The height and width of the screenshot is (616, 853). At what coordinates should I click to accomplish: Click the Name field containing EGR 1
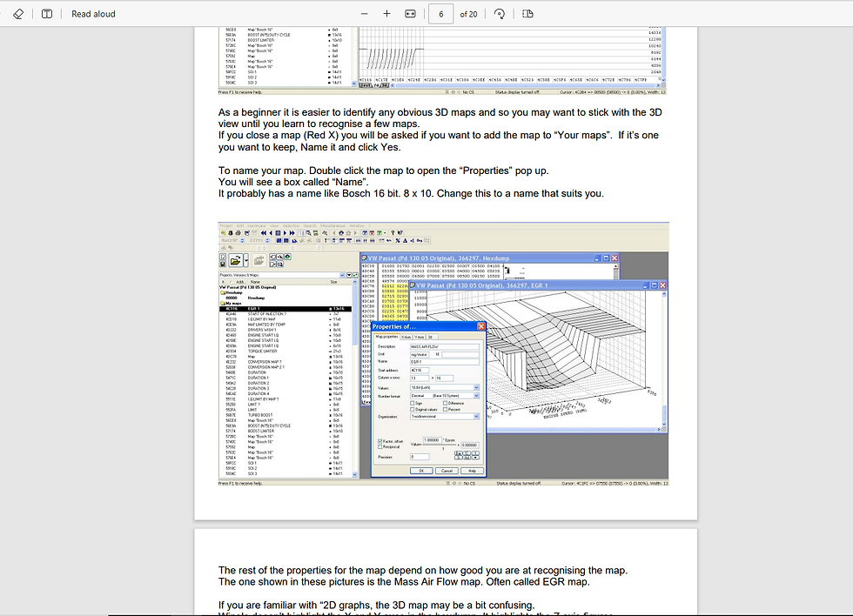[445, 362]
